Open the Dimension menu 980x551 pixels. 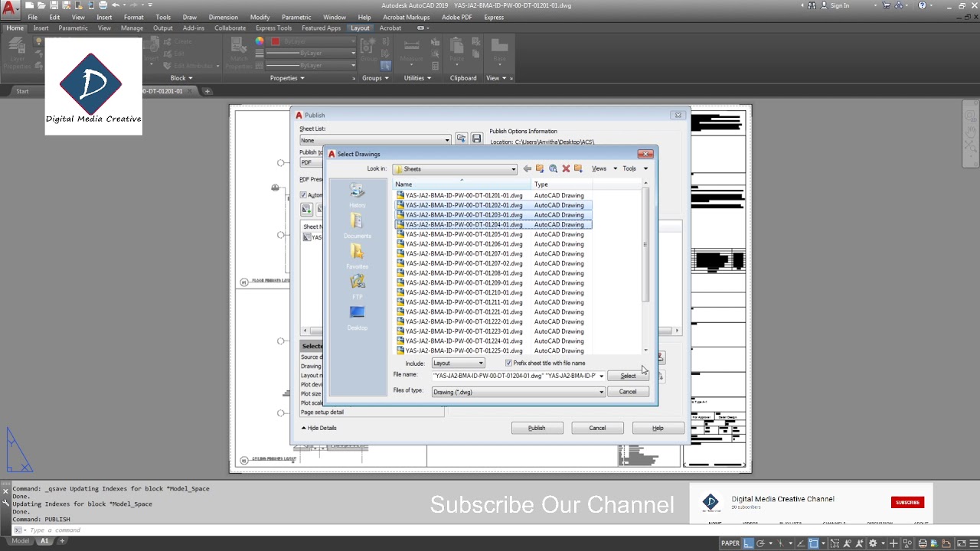coord(223,17)
